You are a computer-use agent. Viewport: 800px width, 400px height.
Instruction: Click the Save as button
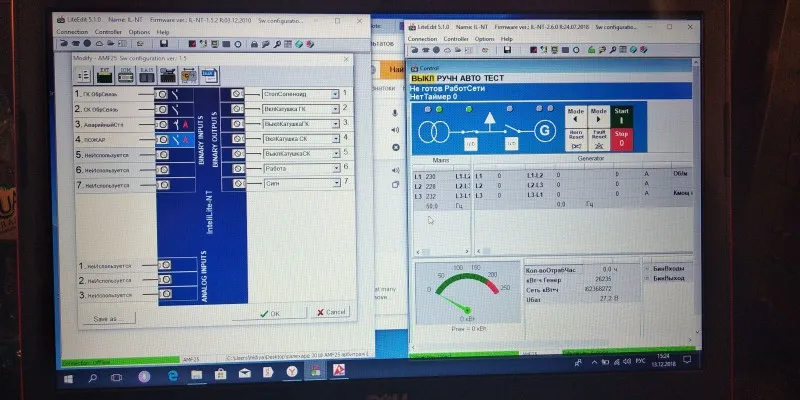point(109,318)
